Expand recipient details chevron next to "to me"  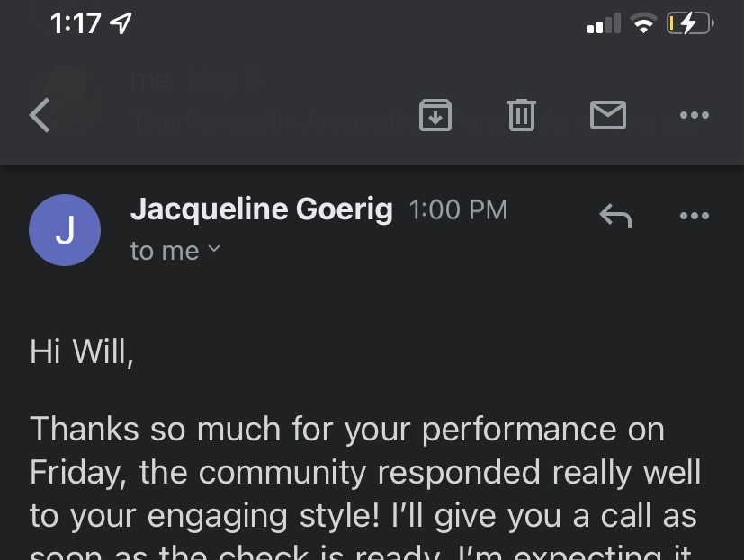coord(214,249)
